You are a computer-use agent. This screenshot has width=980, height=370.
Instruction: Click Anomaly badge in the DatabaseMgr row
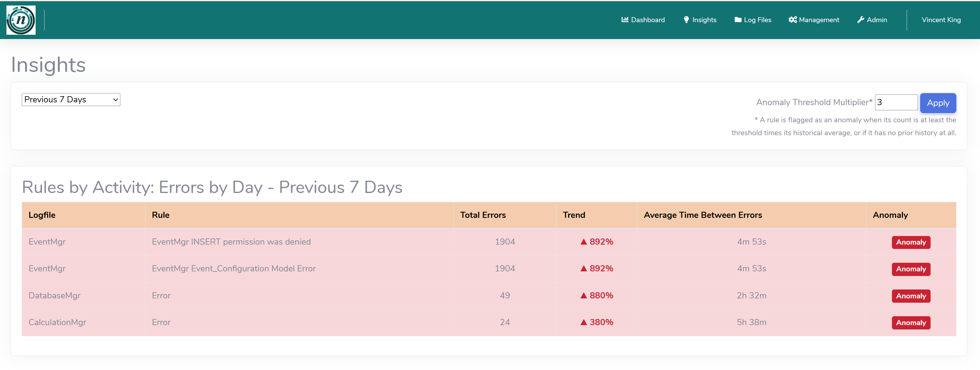pyautogui.click(x=911, y=296)
